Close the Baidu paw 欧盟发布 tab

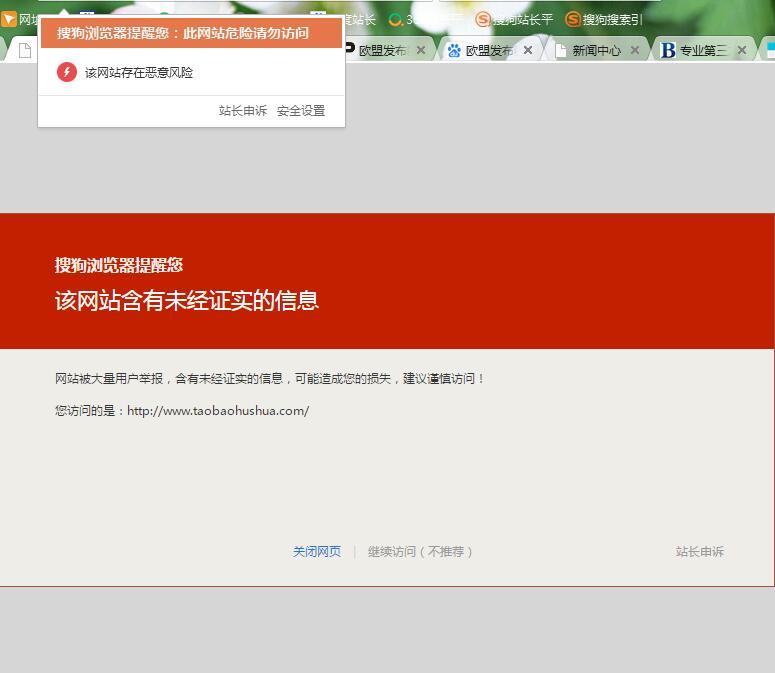528,50
